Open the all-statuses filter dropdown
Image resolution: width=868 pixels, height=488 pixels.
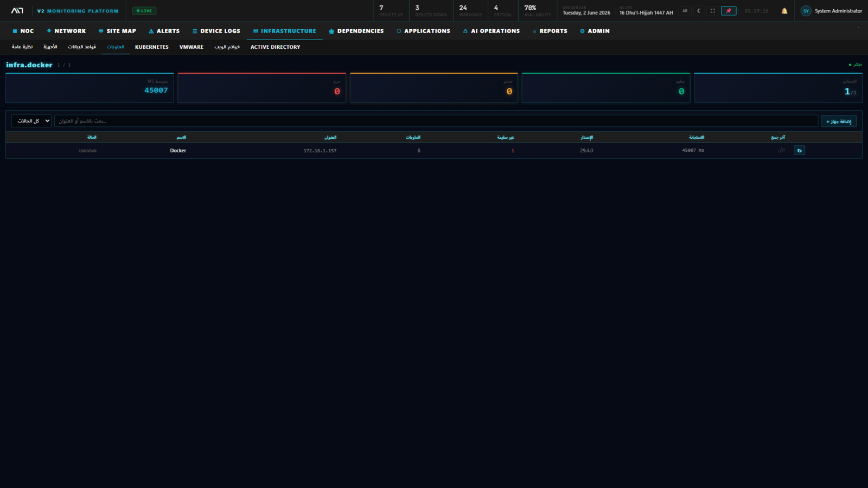31,121
